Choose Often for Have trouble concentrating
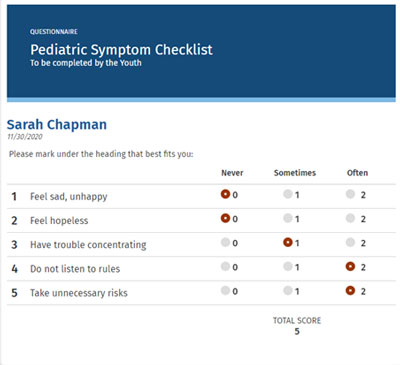The width and height of the screenshot is (400, 365). 350,242
